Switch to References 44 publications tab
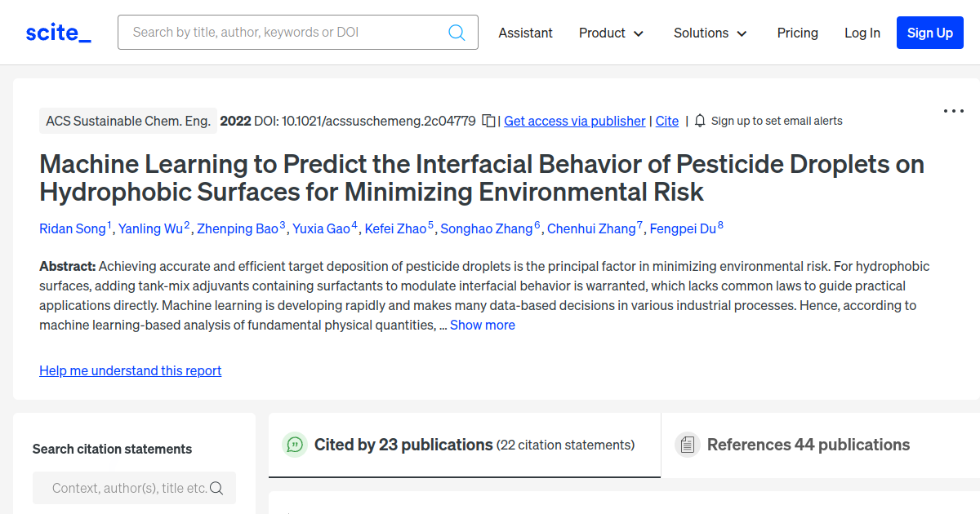 point(808,445)
